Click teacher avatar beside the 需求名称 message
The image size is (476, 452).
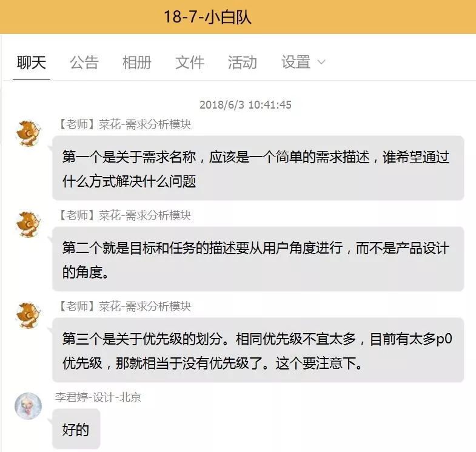[28, 132]
